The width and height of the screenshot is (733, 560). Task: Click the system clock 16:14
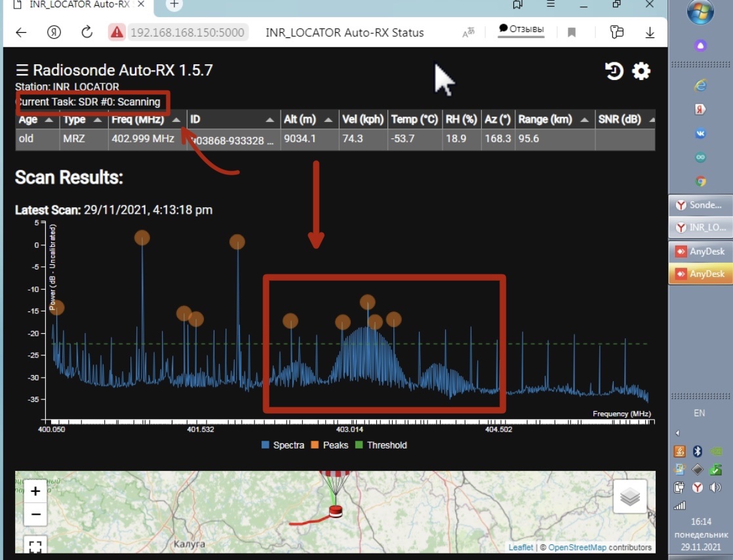pos(701,521)
